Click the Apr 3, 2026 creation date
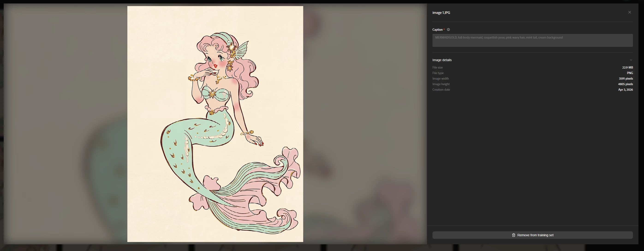This screenshot has width=644, height=251. 625,90
